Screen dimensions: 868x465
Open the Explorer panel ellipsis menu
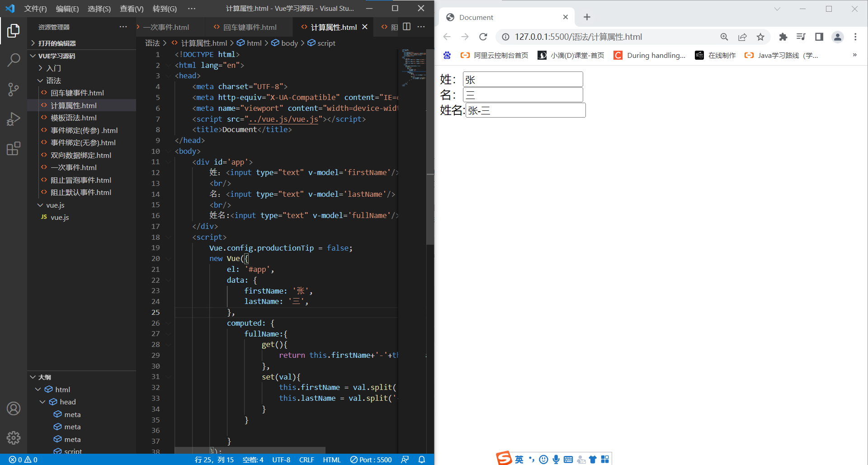pyautogui.click(x=123, y=27)
